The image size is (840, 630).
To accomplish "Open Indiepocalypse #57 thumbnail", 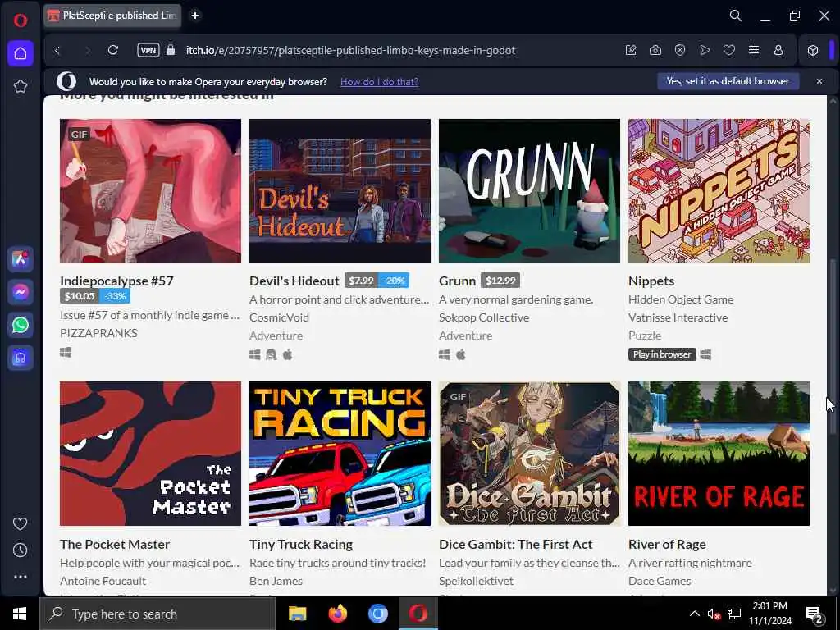I will pos(151,190).
